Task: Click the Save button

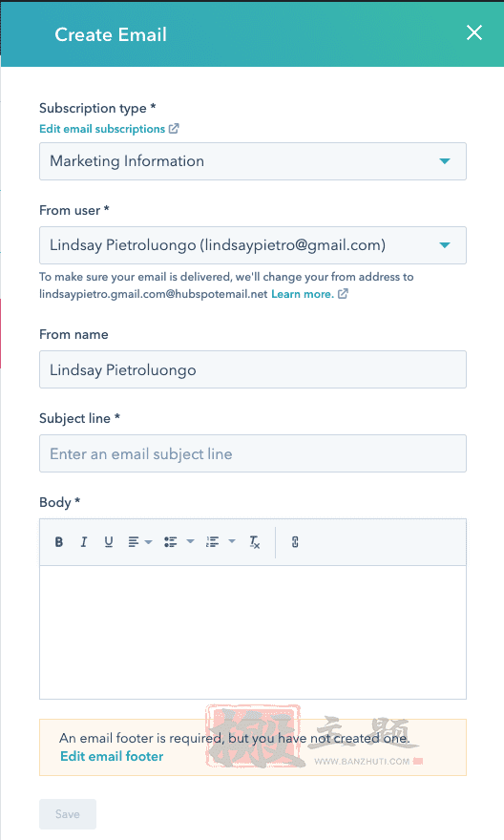Action: coord(68,814)
